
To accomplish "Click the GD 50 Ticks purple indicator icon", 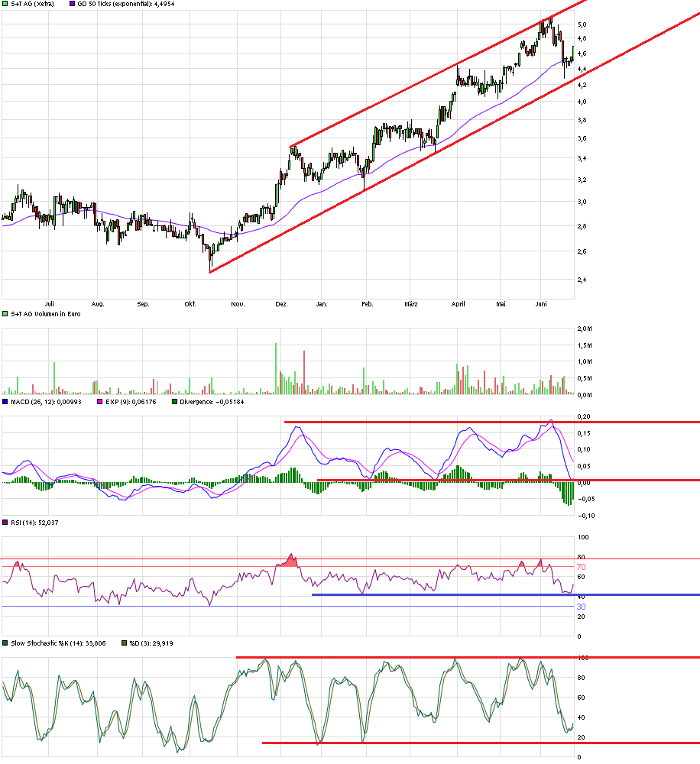I will coord(72,4).
